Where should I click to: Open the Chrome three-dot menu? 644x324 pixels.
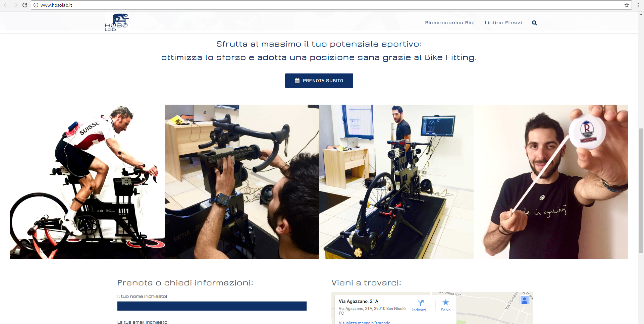[638, 5]
